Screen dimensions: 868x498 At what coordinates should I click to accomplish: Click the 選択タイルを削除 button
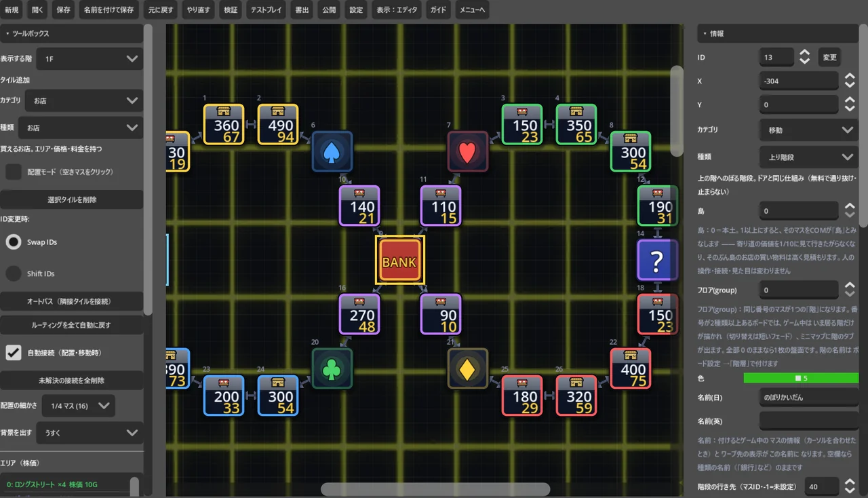coord(72,199)
